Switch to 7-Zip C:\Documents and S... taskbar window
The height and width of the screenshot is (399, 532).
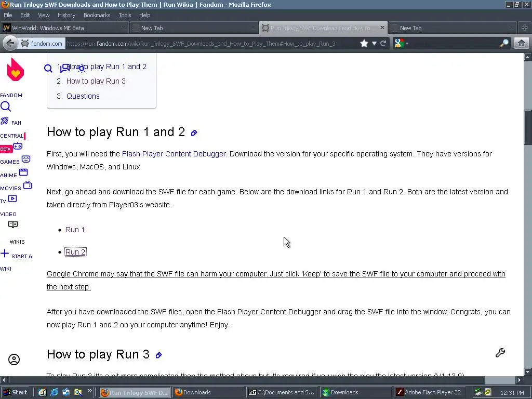point(281,392)
